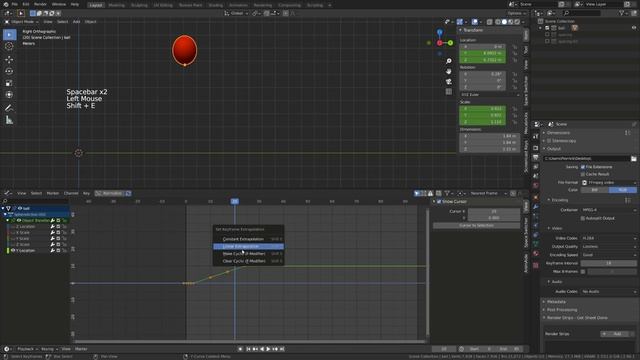Open the graph editor Key menu

87,193
